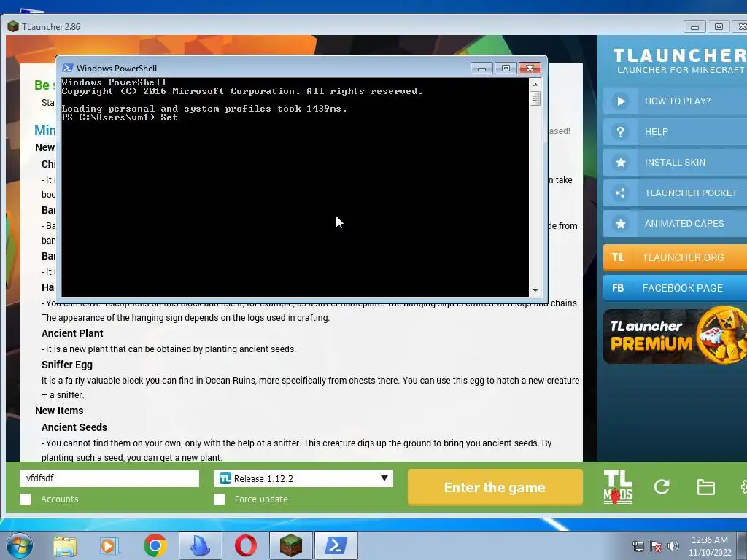Open the game folder icon
Viewport: 747px width, 560px height.
705,487
